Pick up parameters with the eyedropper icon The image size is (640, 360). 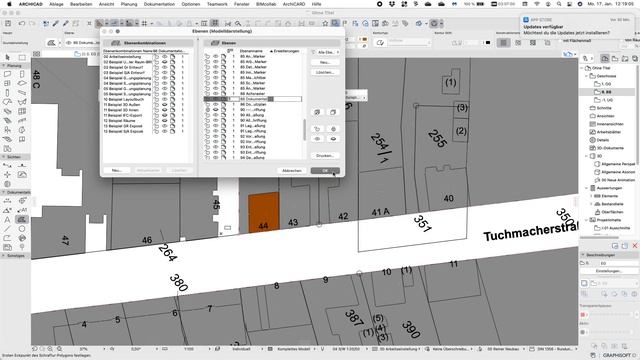tap(56, 24)
